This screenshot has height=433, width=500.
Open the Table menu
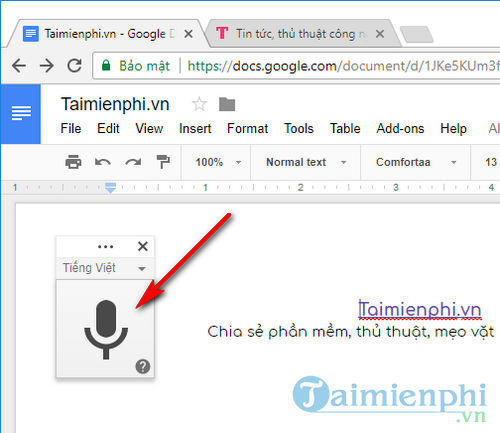[345, 129]
